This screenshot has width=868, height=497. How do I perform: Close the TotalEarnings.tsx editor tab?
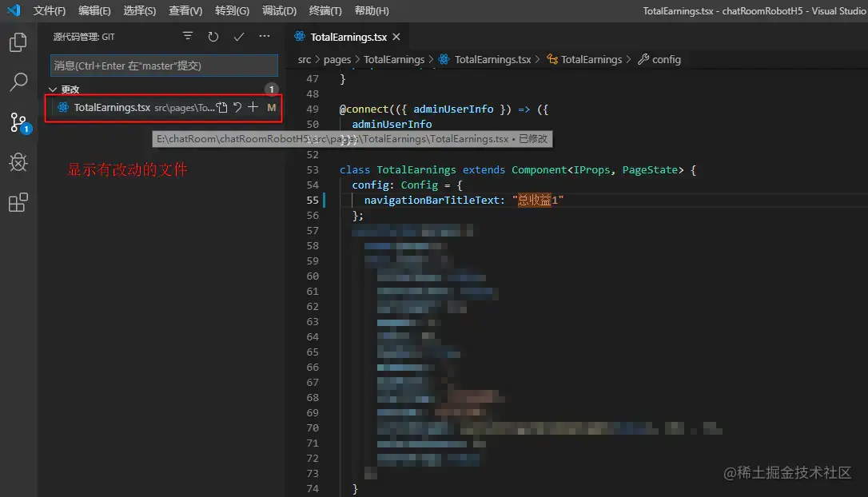[396, 37]
